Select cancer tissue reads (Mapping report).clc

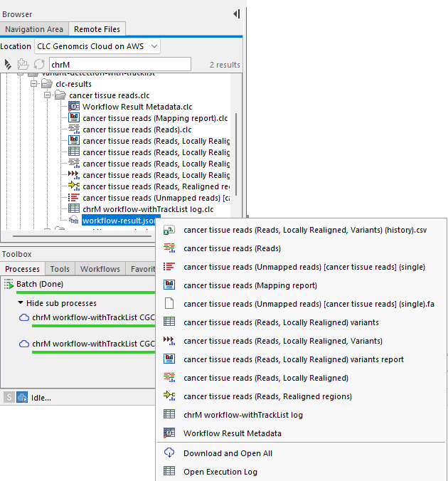click(x=155, y=118)
